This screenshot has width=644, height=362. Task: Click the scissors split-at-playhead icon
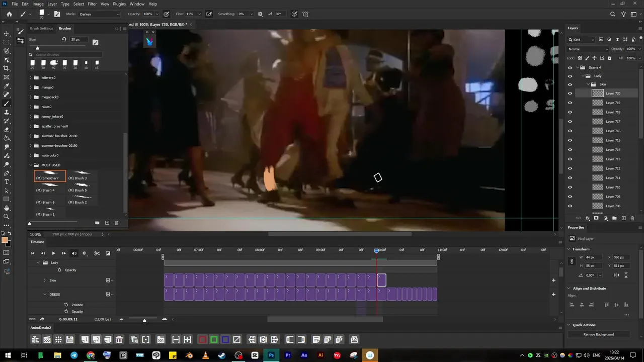tap(97, 253)
